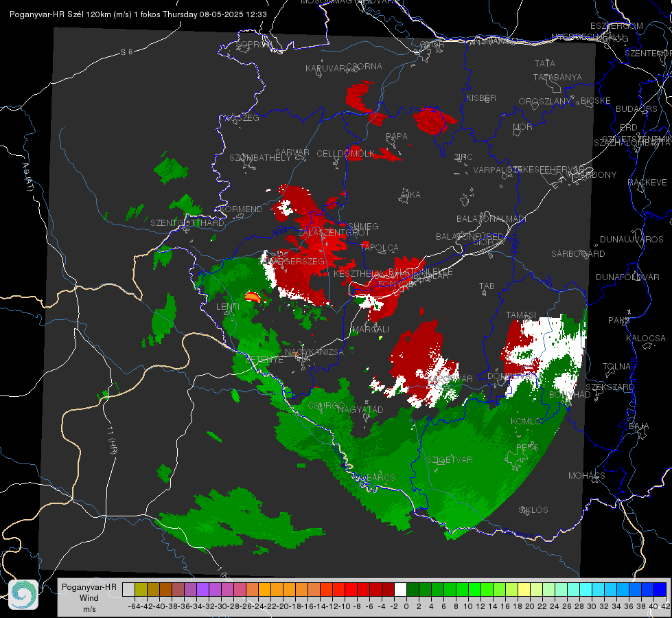Click the BALATONFURED label
Image resolution: width=672 pixels, height=618 pixels.
(x=470, y=237)
